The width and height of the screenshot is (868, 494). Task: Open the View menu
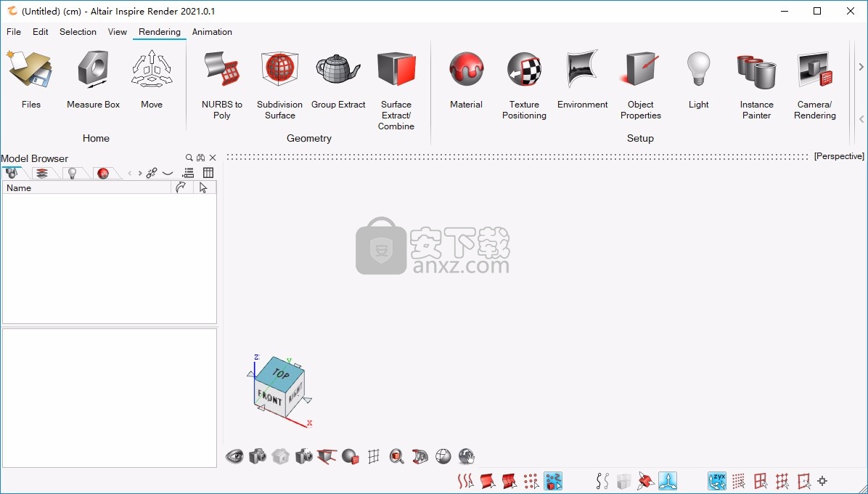pyautogui.click(x=118, y=31)
